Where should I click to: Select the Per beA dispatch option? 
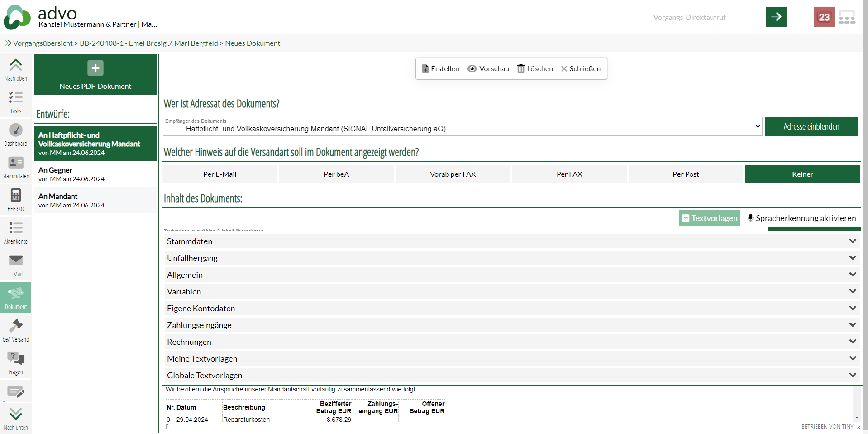pyautogui.click(x=336, y=174)
